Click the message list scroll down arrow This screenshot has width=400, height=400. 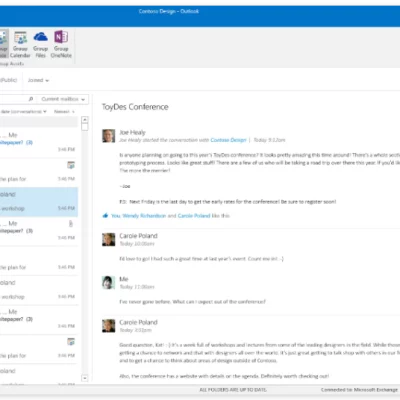85,378
